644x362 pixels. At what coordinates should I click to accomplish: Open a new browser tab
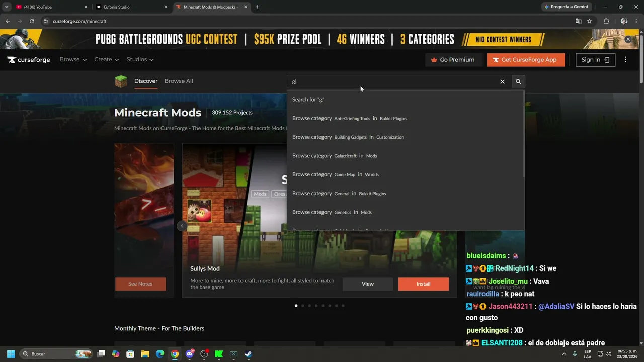tap(258, 7)
